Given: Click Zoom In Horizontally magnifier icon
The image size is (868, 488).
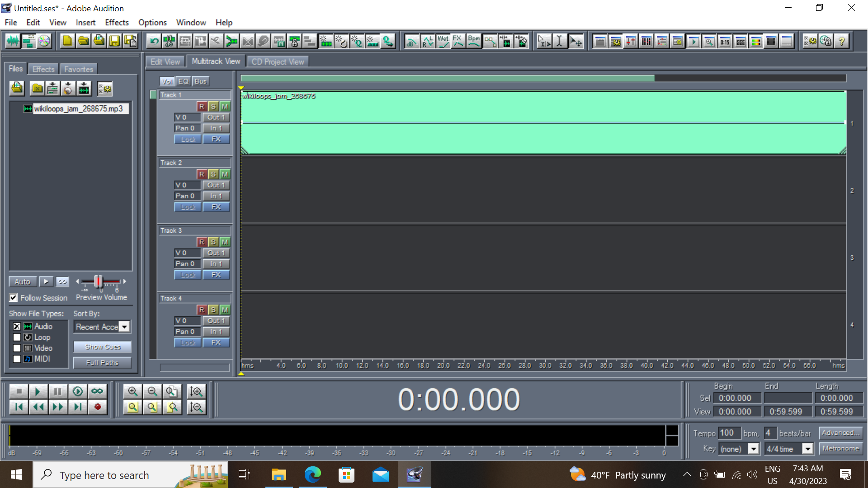Looking at the screenshot, I should [x=132, y=391].
